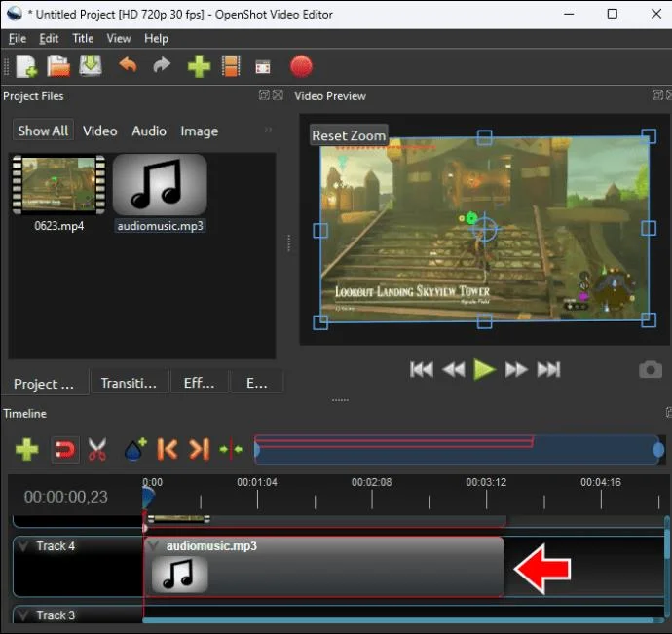Jump to end of video preview

coord(548,369)
